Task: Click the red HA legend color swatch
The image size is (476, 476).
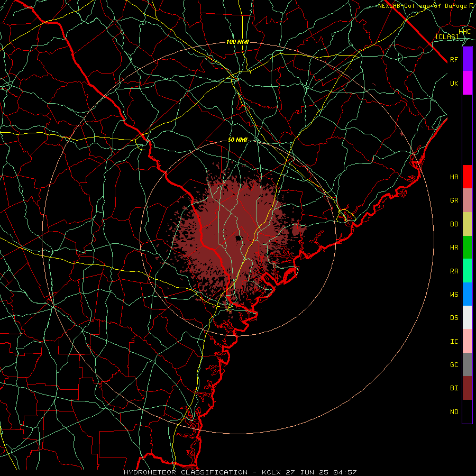Action: tap(467, 177)
